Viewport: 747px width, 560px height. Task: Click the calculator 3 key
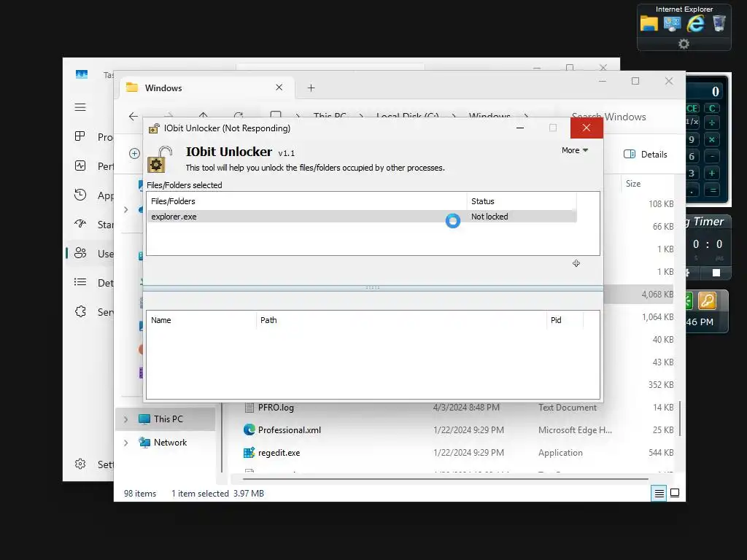coord(692,173)
